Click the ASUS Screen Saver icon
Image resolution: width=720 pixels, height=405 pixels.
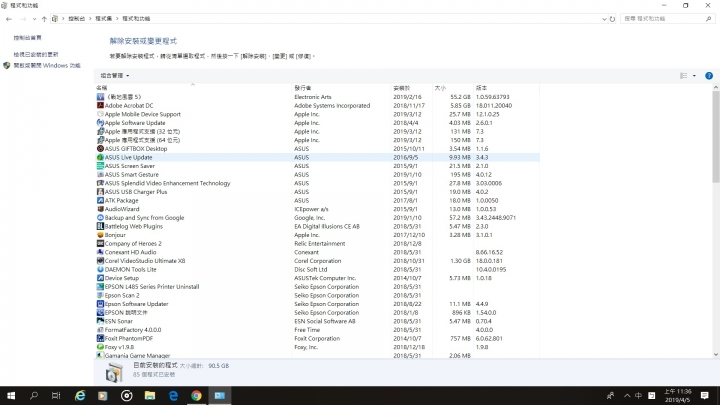[x=100, y=166]
